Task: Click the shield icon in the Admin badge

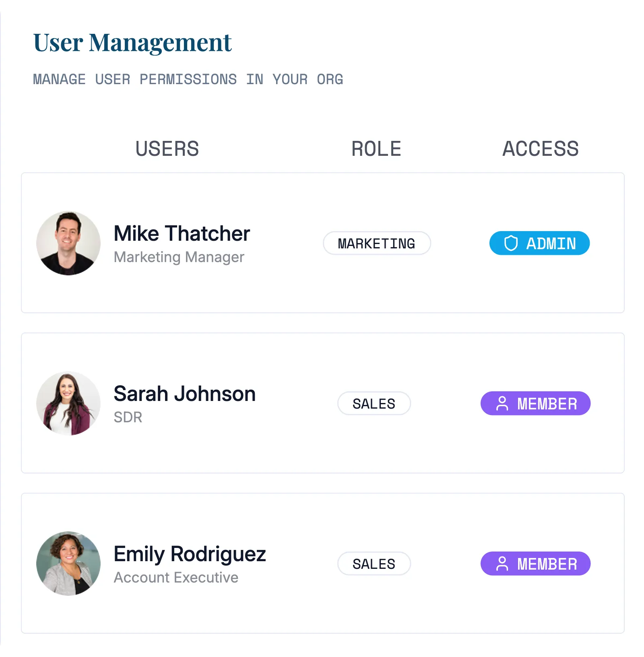Action: pyautogui.click(x=511, y=243)
